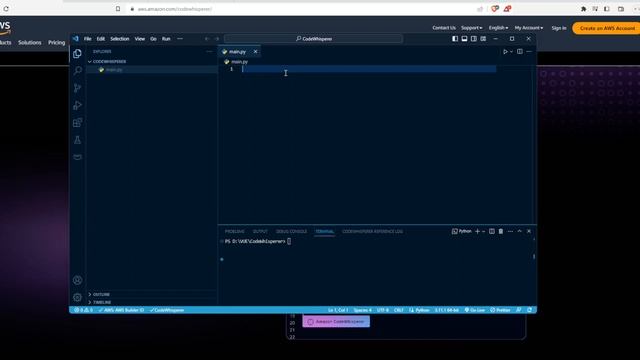The image size is (640, 360).
Task: Open run button dropdown arrow
Action: 511,52
